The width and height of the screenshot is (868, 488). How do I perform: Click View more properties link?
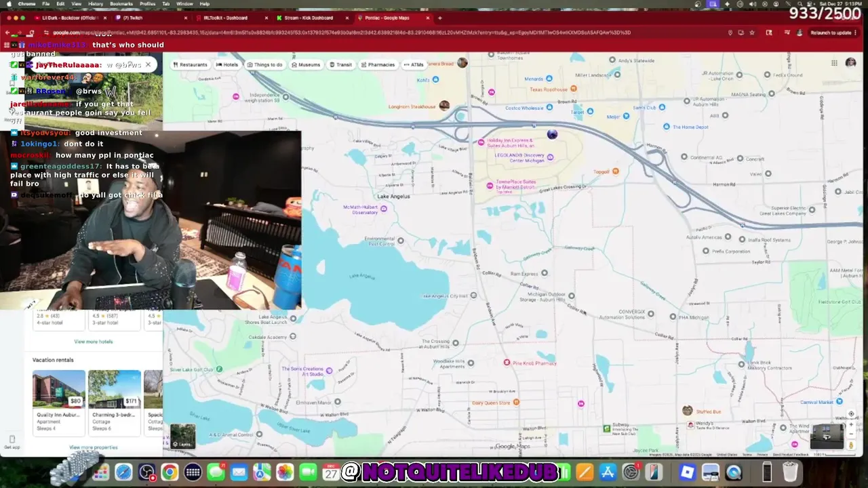(94, 447)
